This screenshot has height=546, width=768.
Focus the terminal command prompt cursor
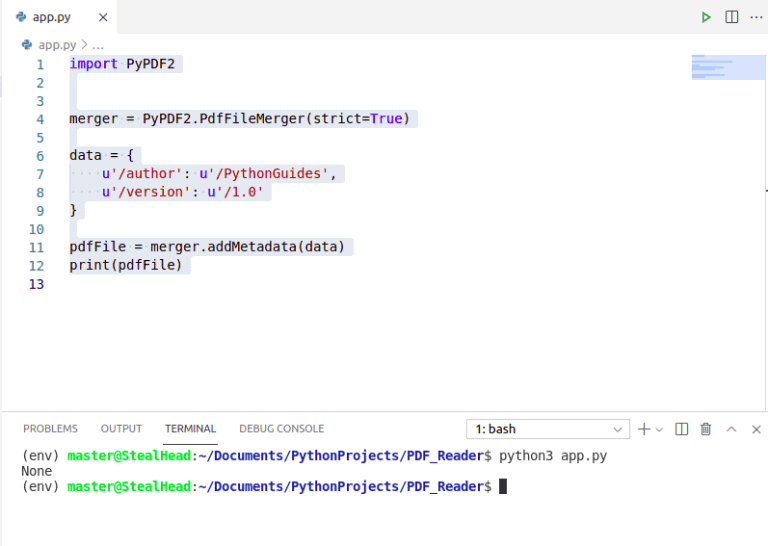click(503, 487)
